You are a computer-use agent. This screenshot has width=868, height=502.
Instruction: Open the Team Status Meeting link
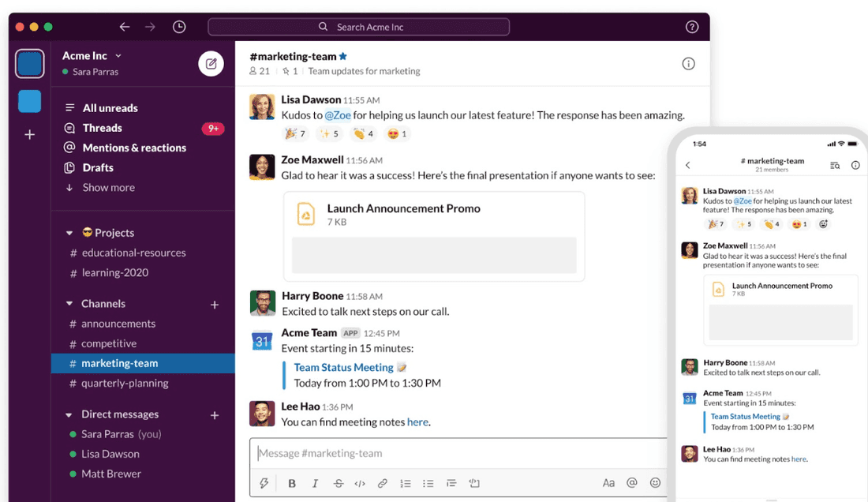[343, 368]
